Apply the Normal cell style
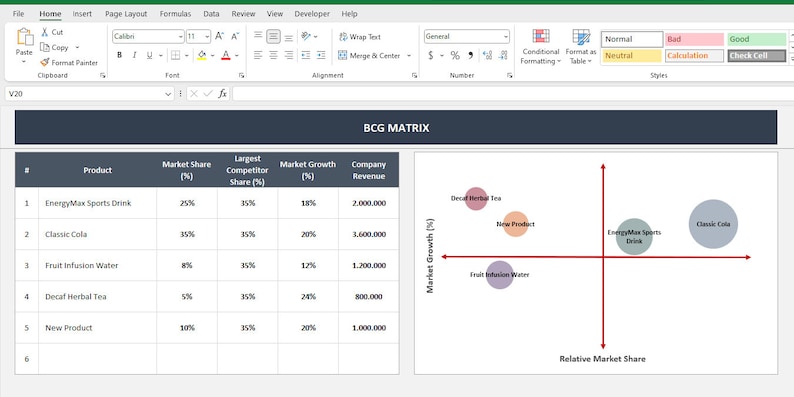This screenshot has height=397, width=794. (632, 39)
